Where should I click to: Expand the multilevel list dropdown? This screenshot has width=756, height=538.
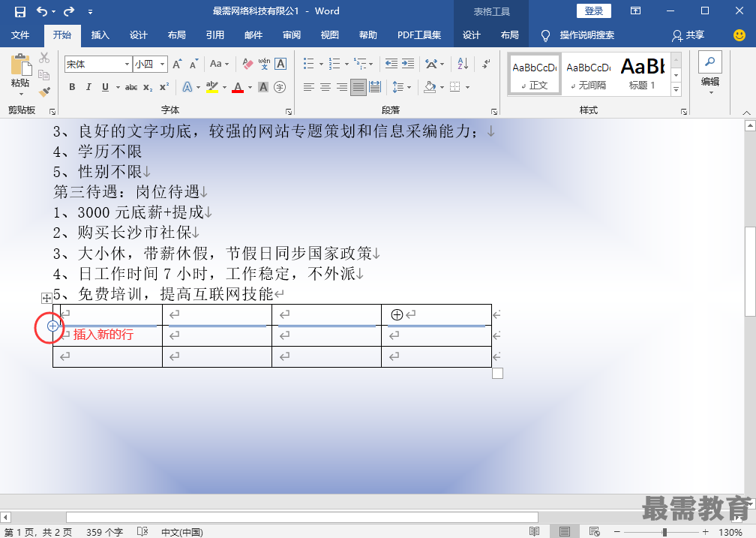click(370, 64)
